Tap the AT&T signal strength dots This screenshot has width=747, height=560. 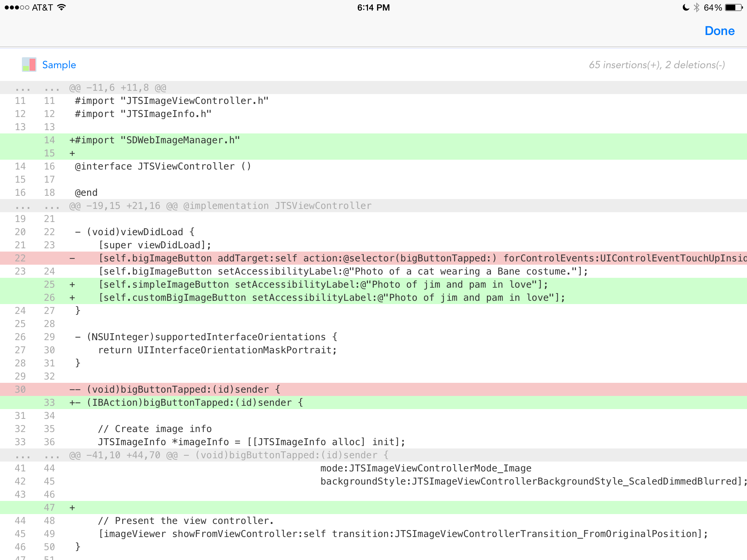click(17, 7)
